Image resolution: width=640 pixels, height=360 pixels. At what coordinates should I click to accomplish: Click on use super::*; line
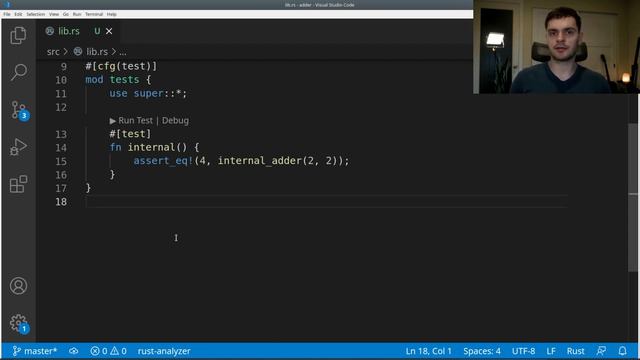[x=148, y=93]
